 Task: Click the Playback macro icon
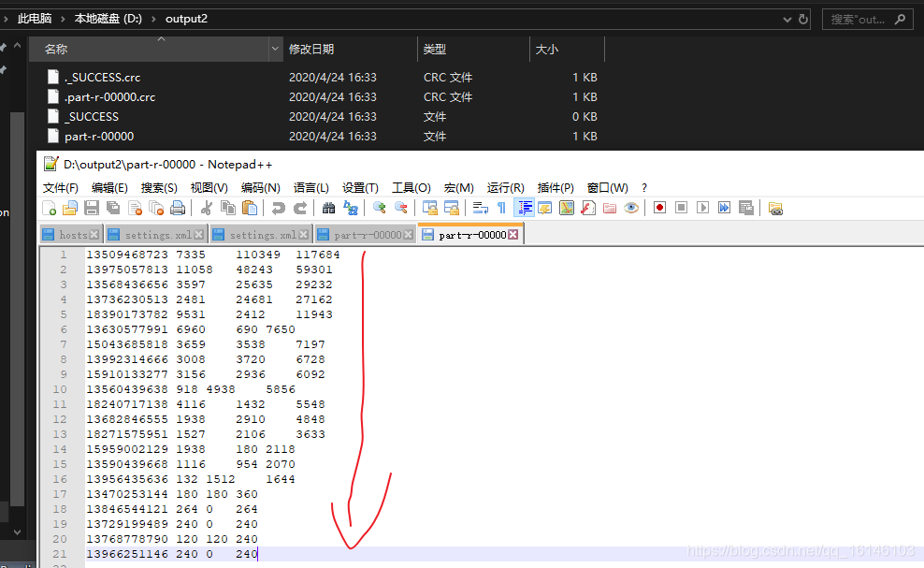tap(702, 208)
